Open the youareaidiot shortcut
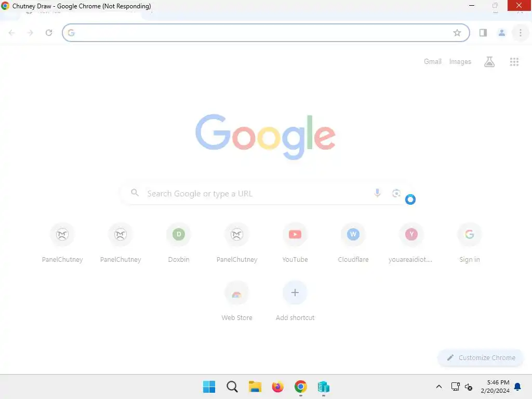The image size is (532, 399). pos(411,243)
